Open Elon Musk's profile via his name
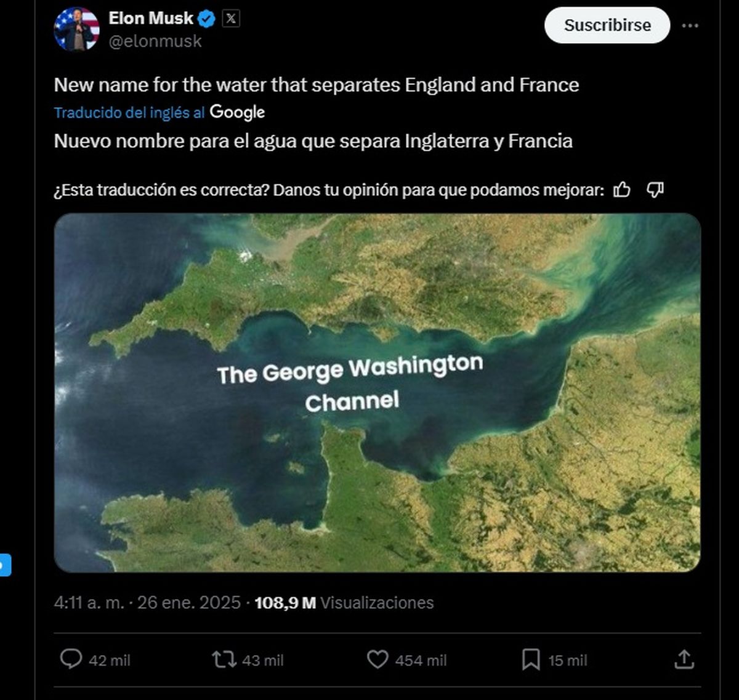Screen dimensions: 739x700 tap(150, 18)
